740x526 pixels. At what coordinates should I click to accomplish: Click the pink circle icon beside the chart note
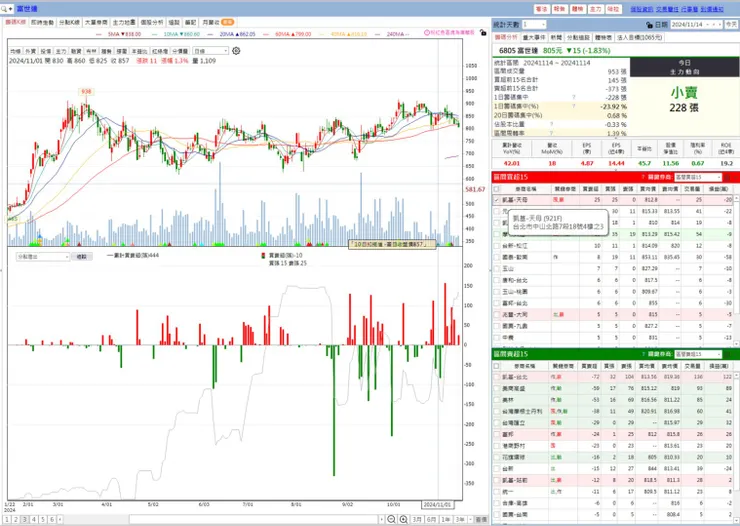pos(427,33)
